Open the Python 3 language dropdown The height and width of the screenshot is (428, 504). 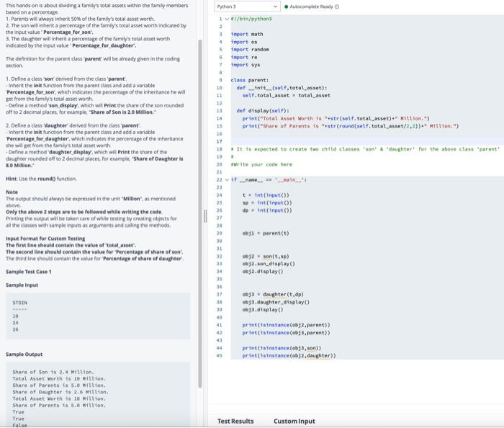(247, 6)
